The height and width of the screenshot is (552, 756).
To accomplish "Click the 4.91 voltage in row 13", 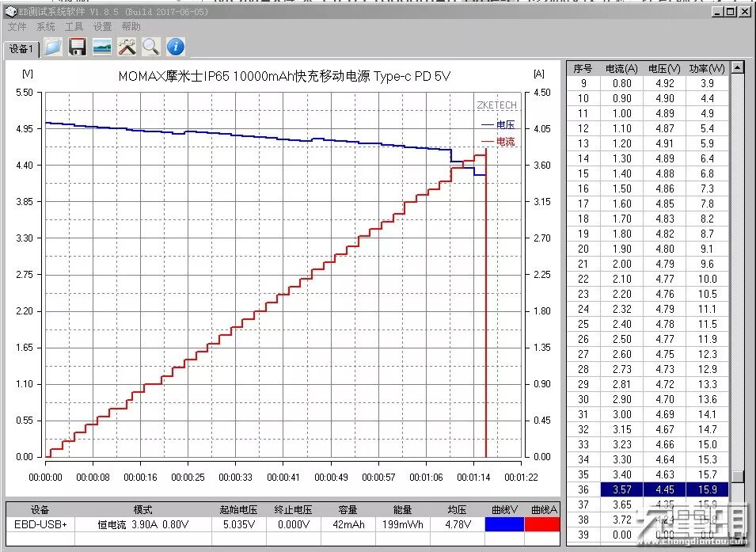I will (664, 143).
